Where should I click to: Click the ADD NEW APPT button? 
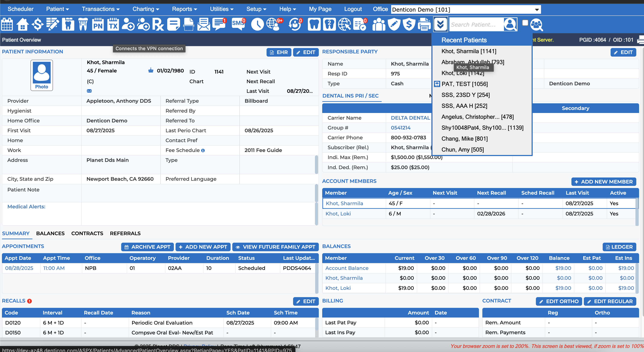click(x=203, y=247)
